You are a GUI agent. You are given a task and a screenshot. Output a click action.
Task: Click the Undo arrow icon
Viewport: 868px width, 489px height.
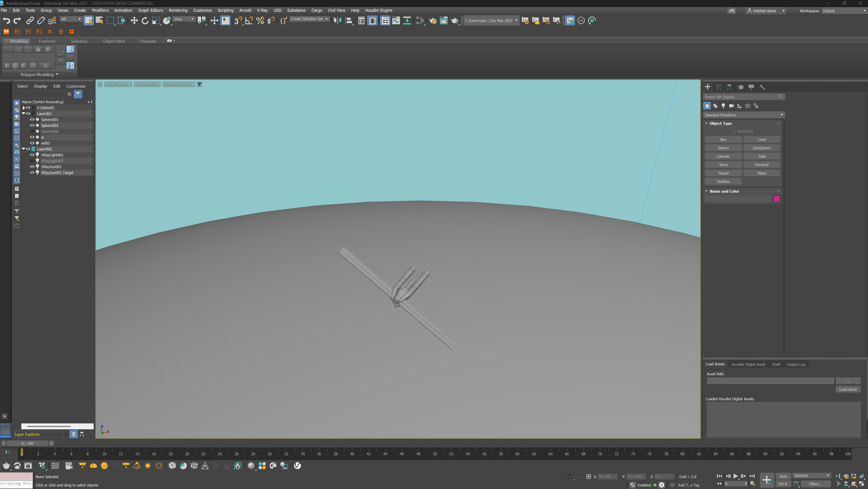[x=6, y=21]
